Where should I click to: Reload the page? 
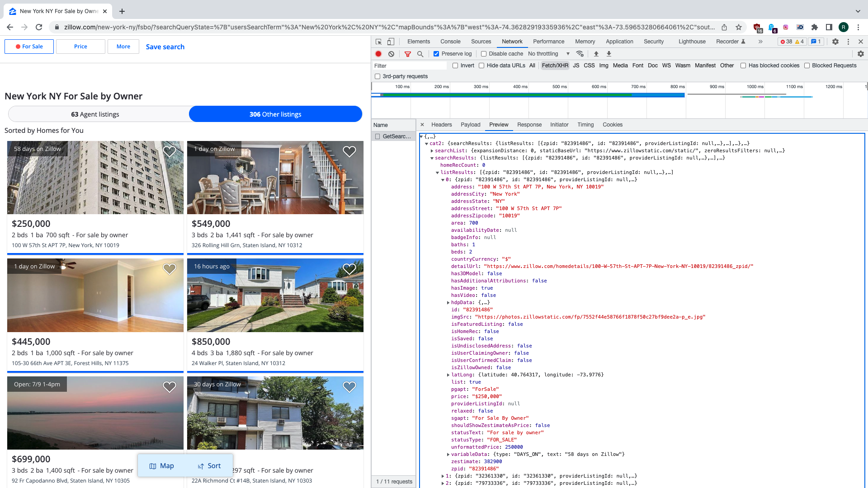click(x=39, y=27)
